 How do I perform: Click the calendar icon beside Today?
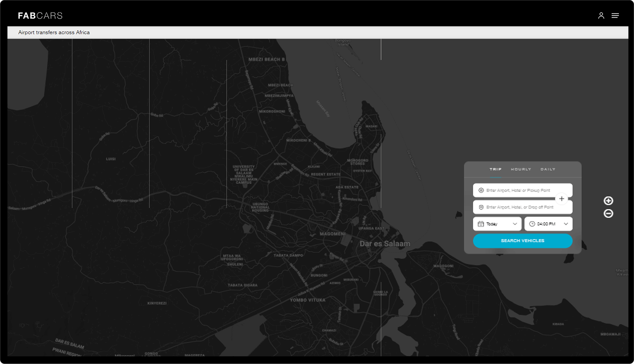click(x=481, y=224)
